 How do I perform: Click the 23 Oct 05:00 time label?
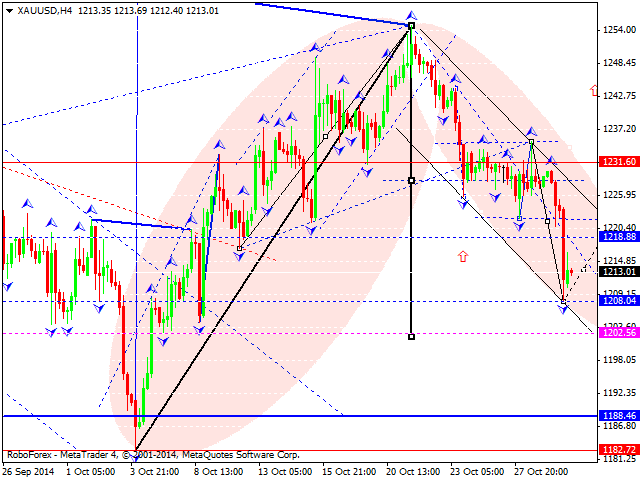point(477,472)
